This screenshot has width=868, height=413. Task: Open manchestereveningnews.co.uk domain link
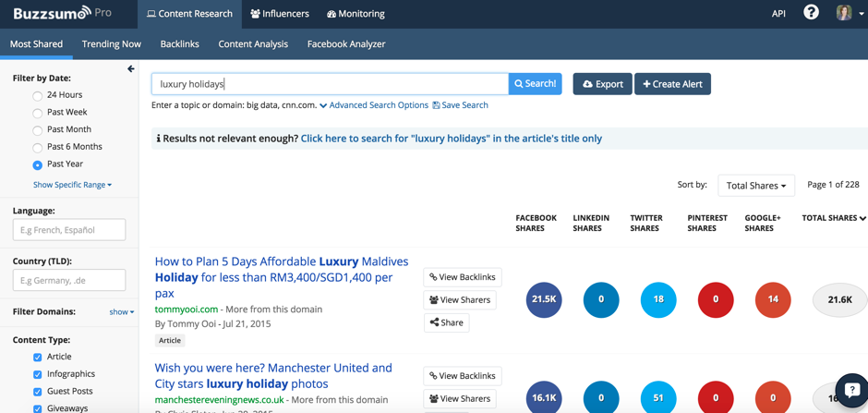click(x=219, y=400)
